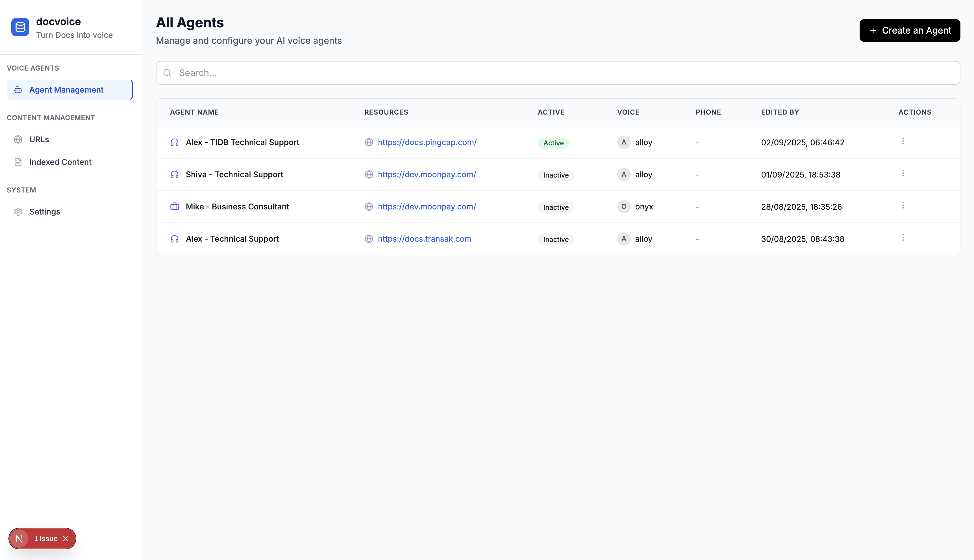Click the docvoice database logo icon
Image resolution: width=974 pixels, height=560 pixels.
(x=20, y=27)
